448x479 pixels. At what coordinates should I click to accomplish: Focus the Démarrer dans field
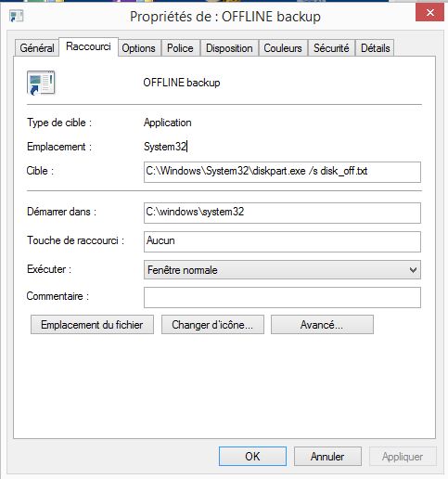pyautogui.click(x=282, y=213)
